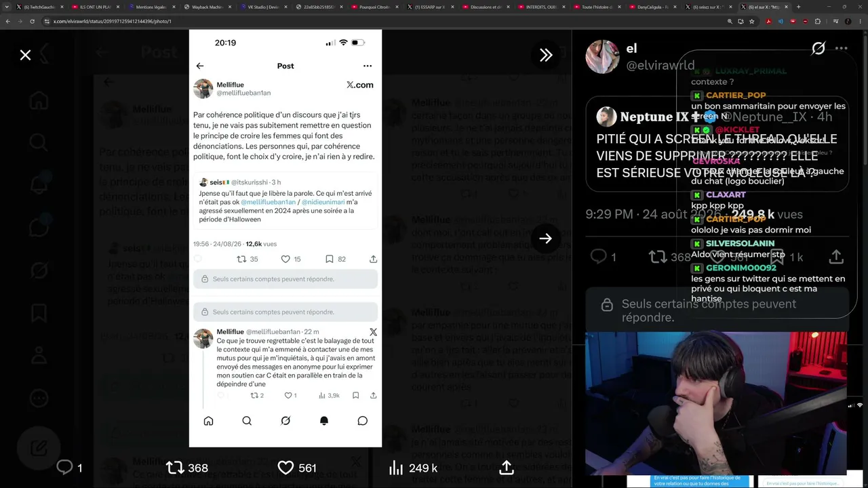Share the post from the side panel

[x=836, y=257]
